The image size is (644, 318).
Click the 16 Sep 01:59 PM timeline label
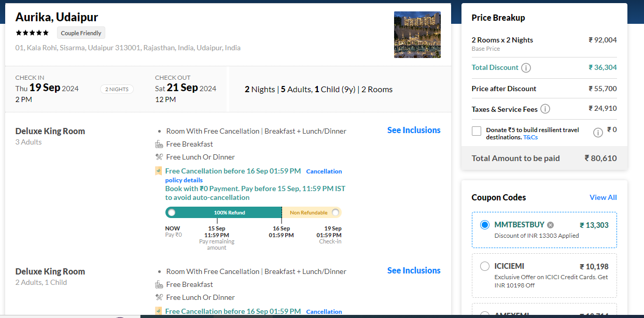tap(281, 232)
